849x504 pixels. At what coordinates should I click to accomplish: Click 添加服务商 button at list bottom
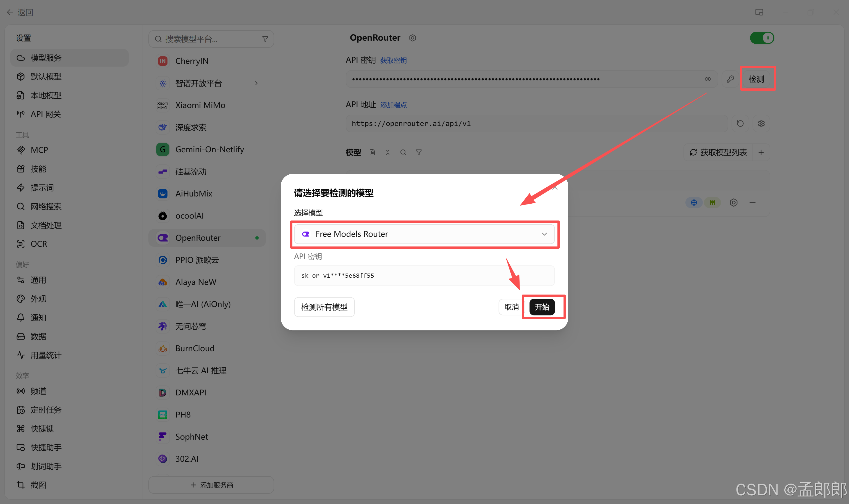211,485
